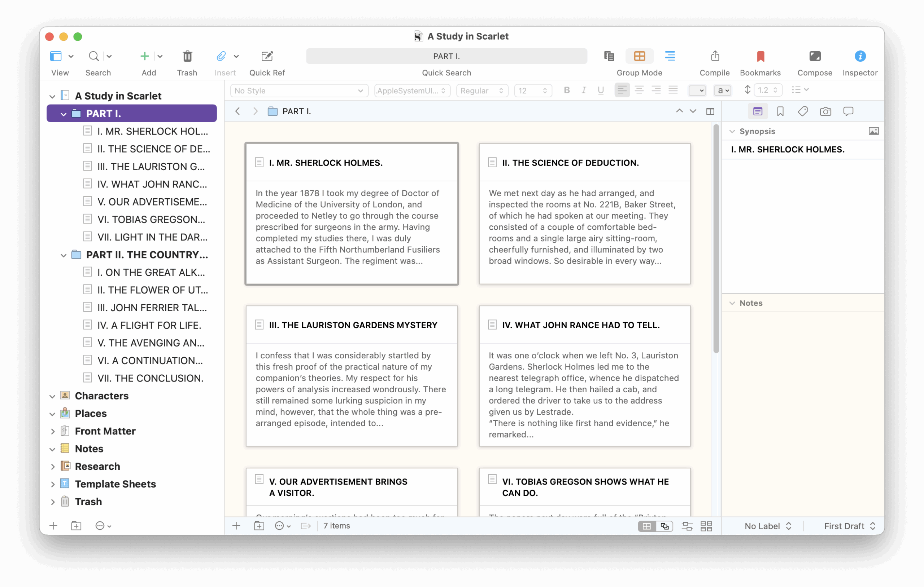
Task: Switch Group Mode to Outliner view
Action: click(670, 56)
